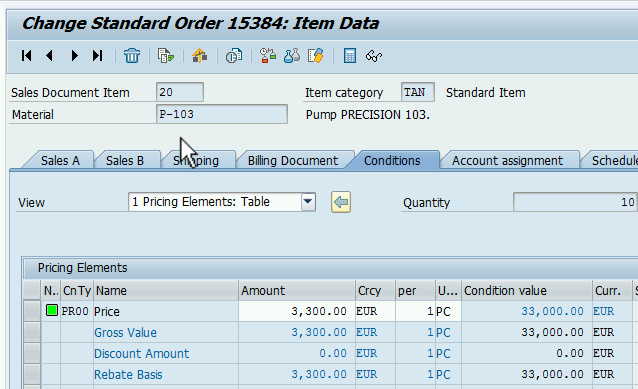638x389 pixels.
Task: Click the Name column header
Action: pyautogui.click(x=166, y=291)
